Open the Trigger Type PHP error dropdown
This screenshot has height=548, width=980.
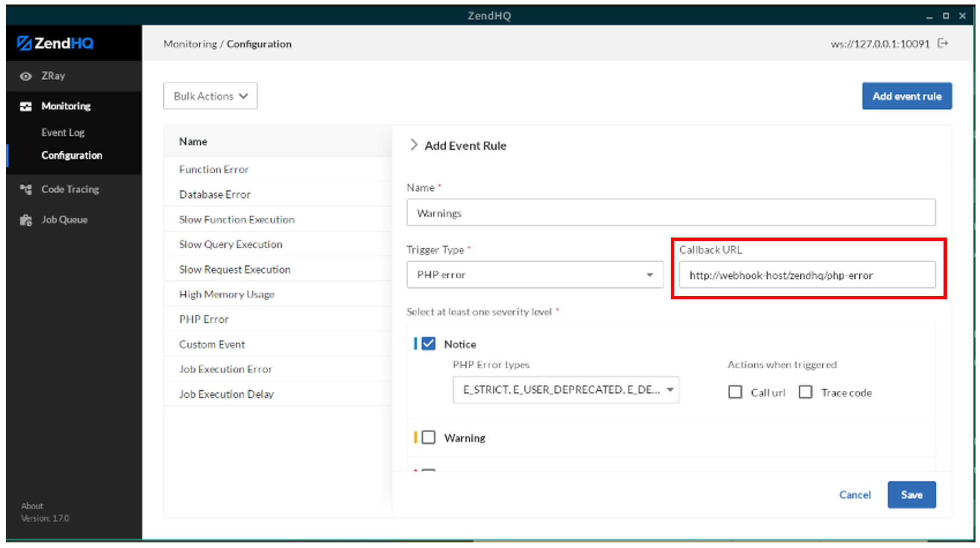[x=535, y=275]
